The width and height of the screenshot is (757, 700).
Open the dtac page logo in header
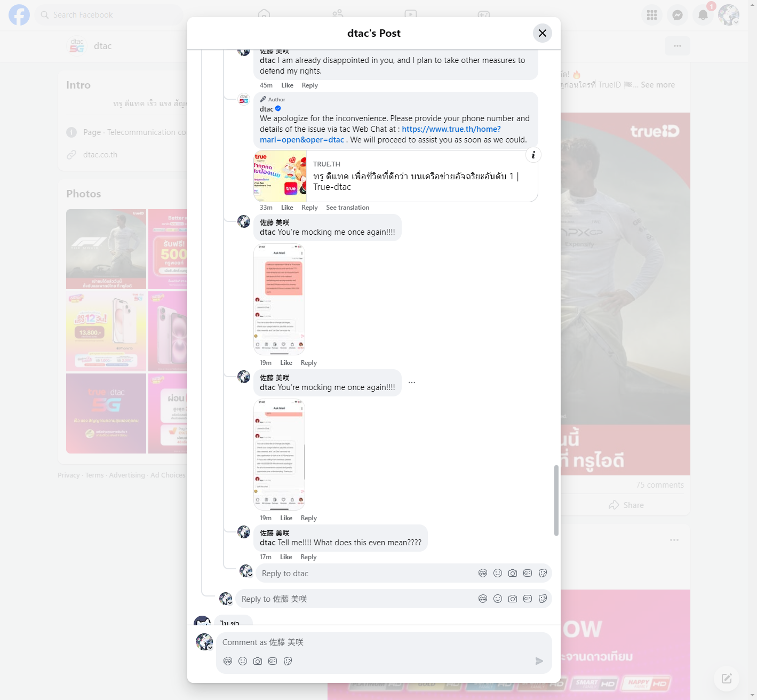click(x=77, y=46)
